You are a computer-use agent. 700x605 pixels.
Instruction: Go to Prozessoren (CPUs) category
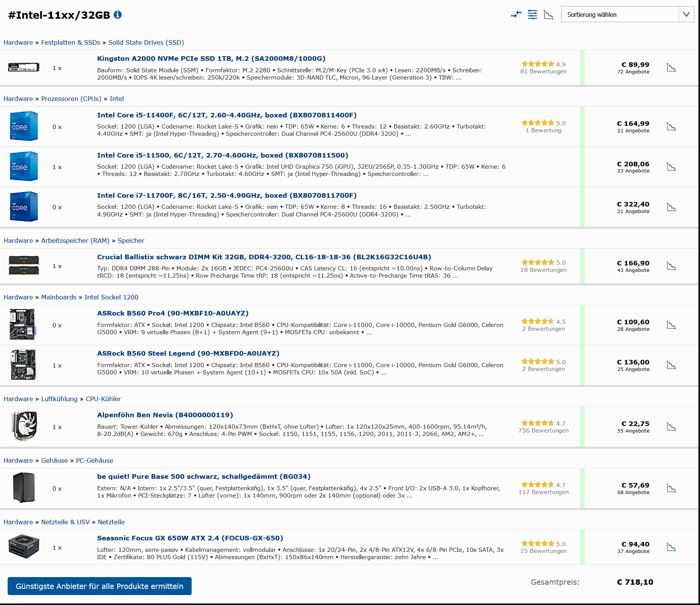click(71, 99)
